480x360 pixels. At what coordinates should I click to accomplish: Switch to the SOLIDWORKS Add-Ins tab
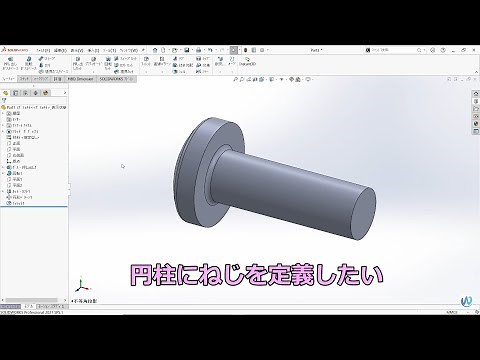tap(116, 79)
